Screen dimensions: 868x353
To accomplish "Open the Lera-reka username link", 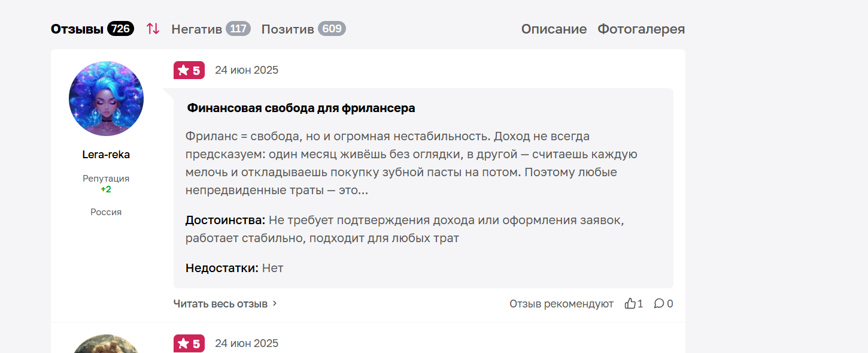I will click(106, 155).
